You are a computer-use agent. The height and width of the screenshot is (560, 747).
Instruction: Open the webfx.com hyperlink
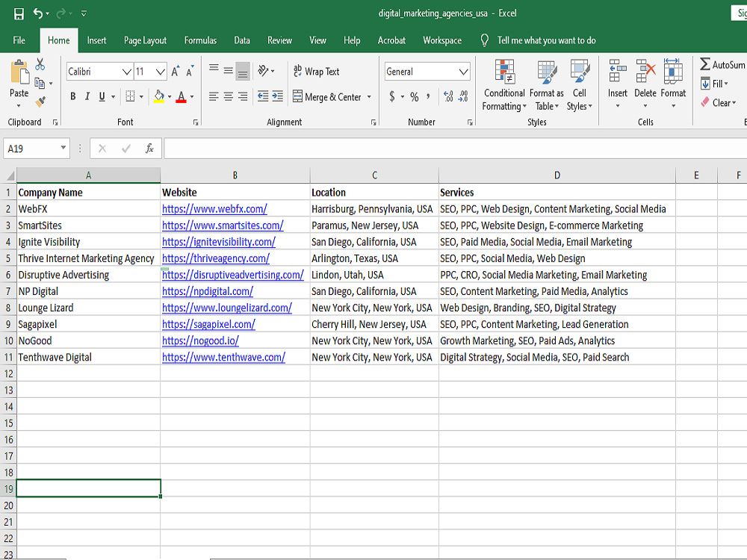(x=214, y=209)
